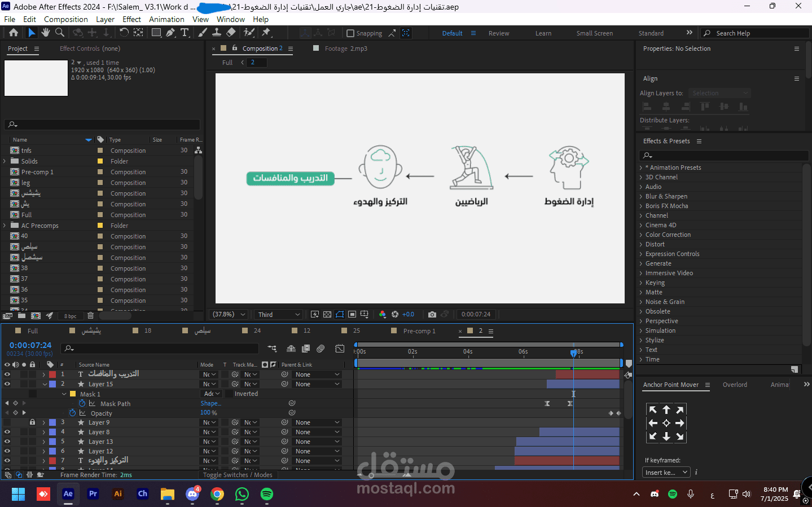The height and width of the screenshot is (507, 812).
Task: Select the Horizontal Type tool
Action: (x=185, y=33)
